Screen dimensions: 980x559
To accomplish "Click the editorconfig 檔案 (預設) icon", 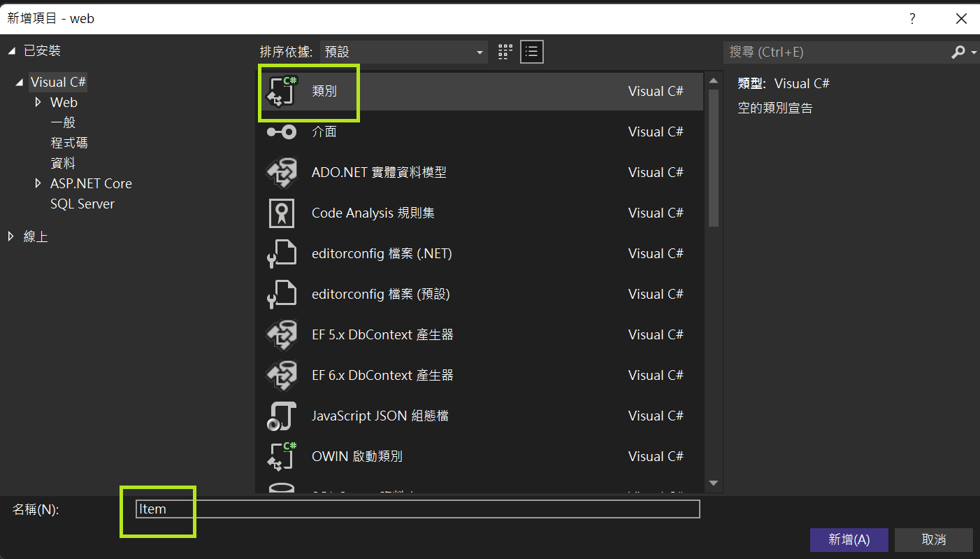I will (282, 294).
